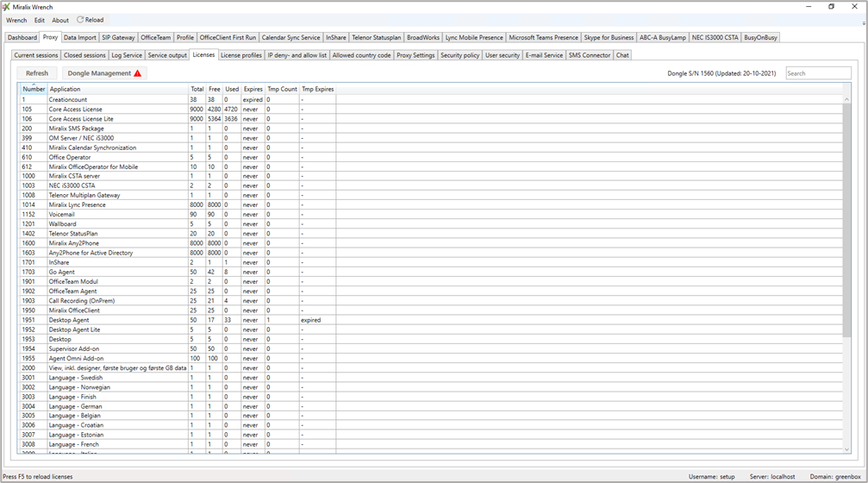868x483 pixels.
Task: Open the Telenor Statusplan tab
Action: click(377, 38)
